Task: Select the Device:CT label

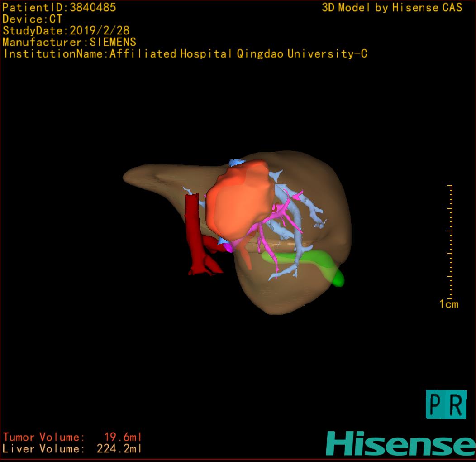Action: pos(32,19)
